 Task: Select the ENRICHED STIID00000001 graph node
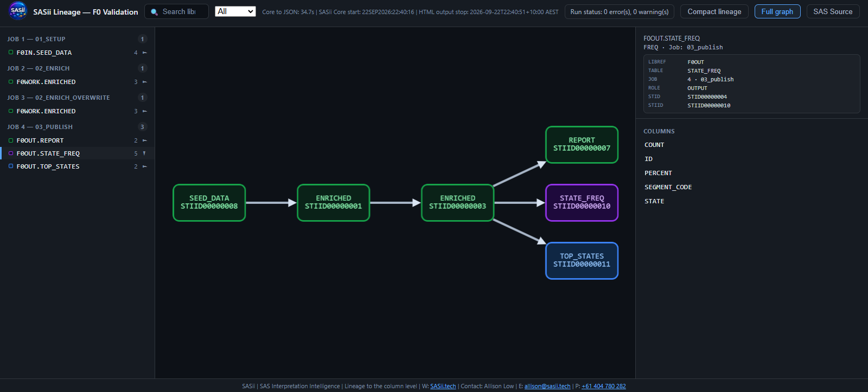pos(334,203)
